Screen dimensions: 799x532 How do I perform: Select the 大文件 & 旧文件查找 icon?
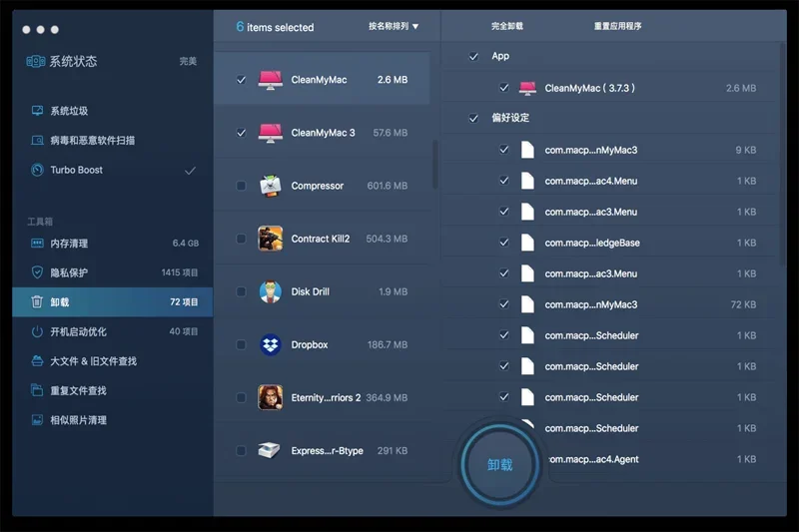pos(37,361)
